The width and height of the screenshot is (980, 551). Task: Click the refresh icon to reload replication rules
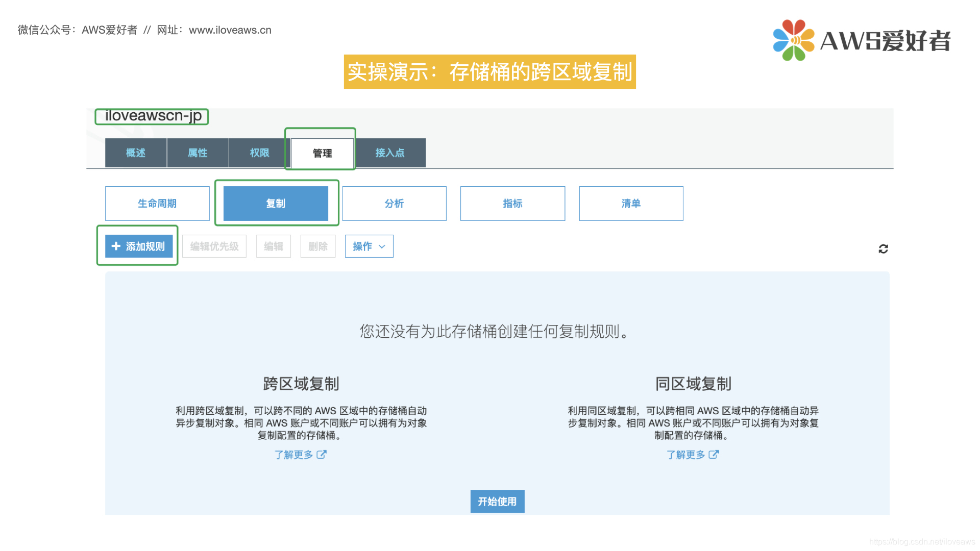(884, 249)
